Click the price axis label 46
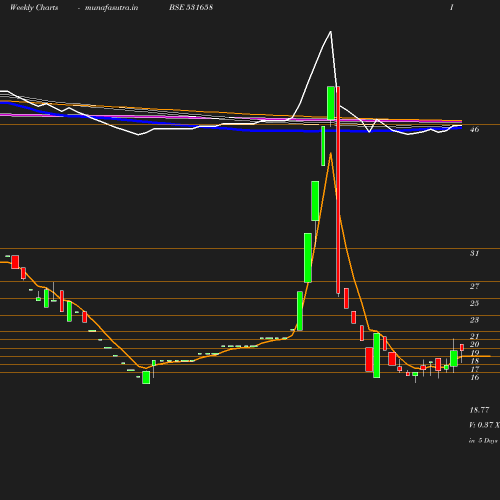This screenshot has width=500, height=500. click(474, 129)
